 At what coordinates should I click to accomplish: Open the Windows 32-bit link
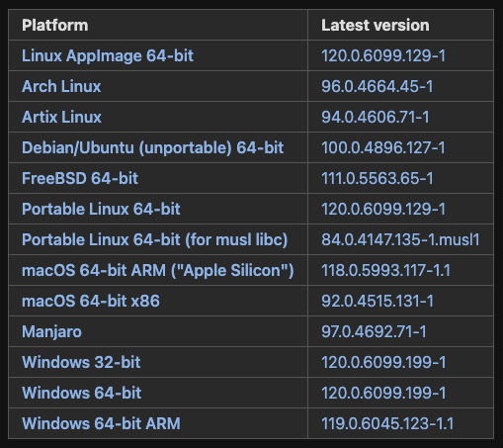coord(81,362)
